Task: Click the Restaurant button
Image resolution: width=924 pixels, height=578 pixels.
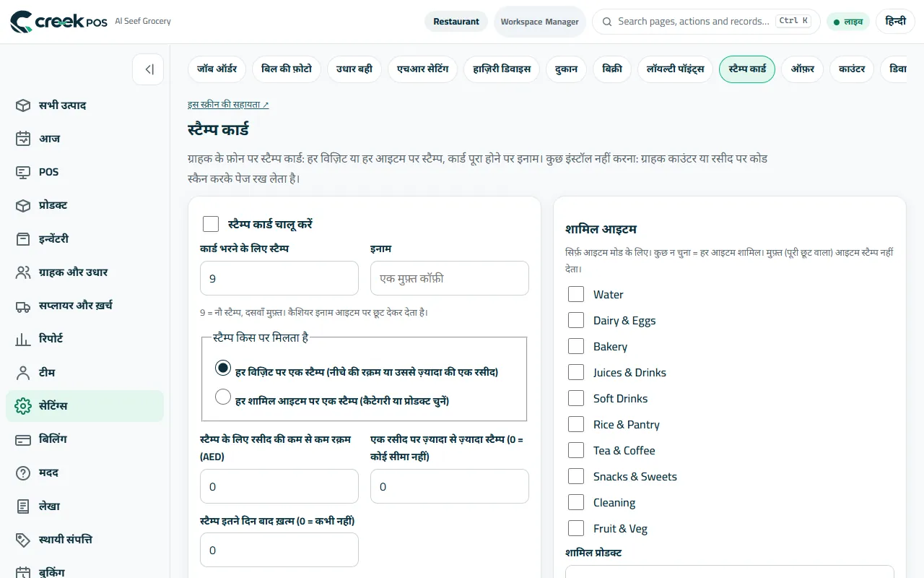Action: click(x=456, y=22)
